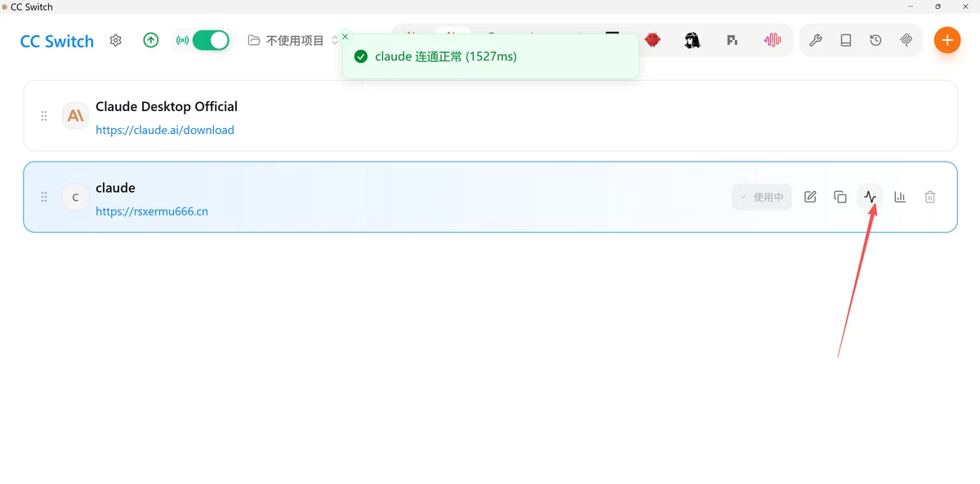Image resolution: width=980 pixels, height=484 pixels.
Task: Open the wrench tools icon
Action: [816, 40]
